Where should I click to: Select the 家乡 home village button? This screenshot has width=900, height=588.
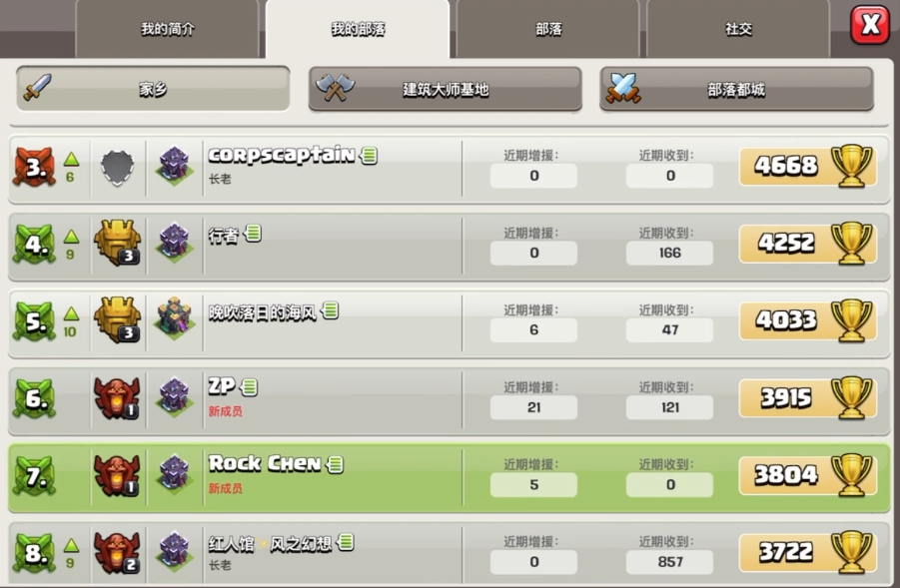pyautogui.click(x=153, y=88)
